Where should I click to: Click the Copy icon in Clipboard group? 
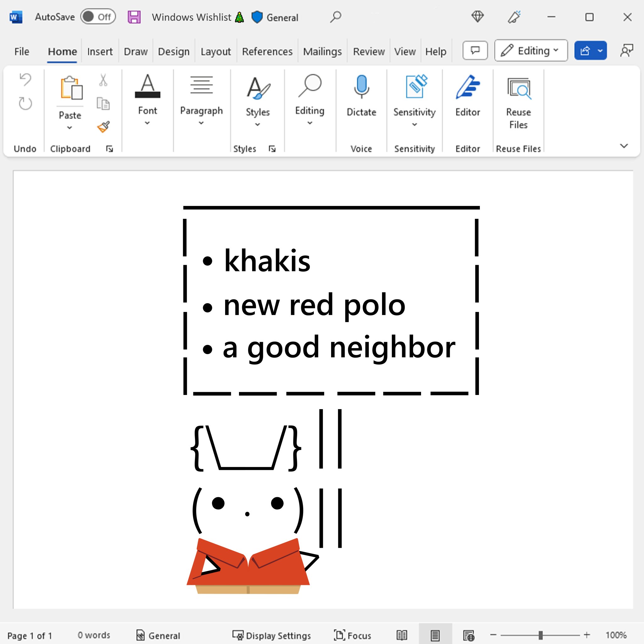(103, 104)
